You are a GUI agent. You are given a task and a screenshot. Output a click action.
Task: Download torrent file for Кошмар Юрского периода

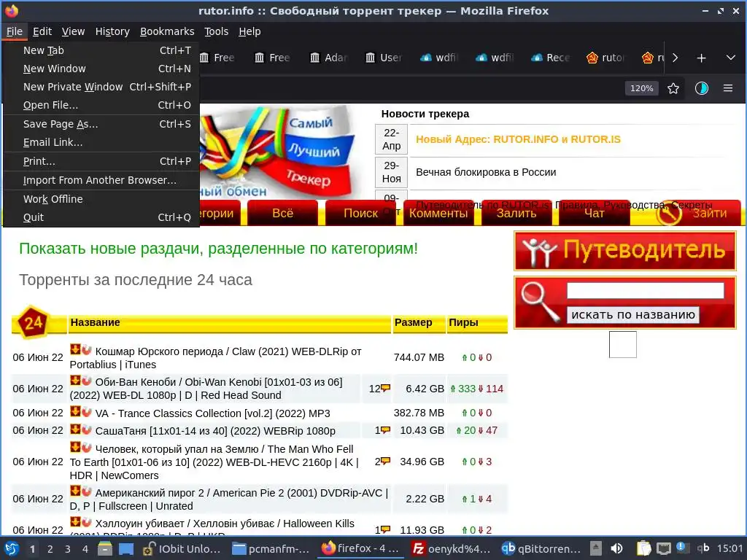(75, 349)
